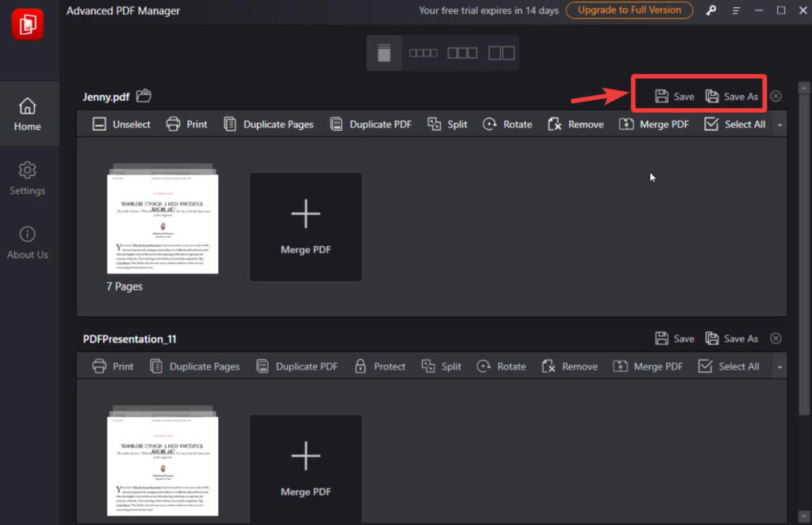The image size is (812, 525).
Task: Click Remove in the PDFPresentation_11 toolbar
Action: click(x=569, y=366)
